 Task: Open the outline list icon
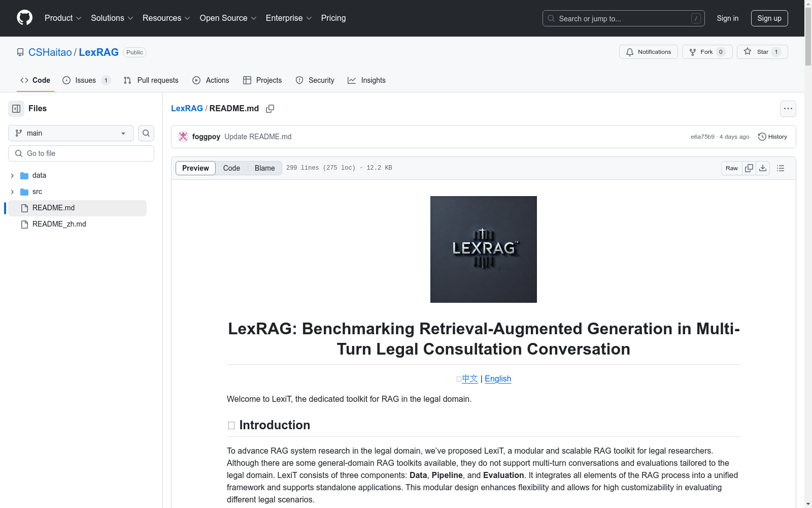781,168
